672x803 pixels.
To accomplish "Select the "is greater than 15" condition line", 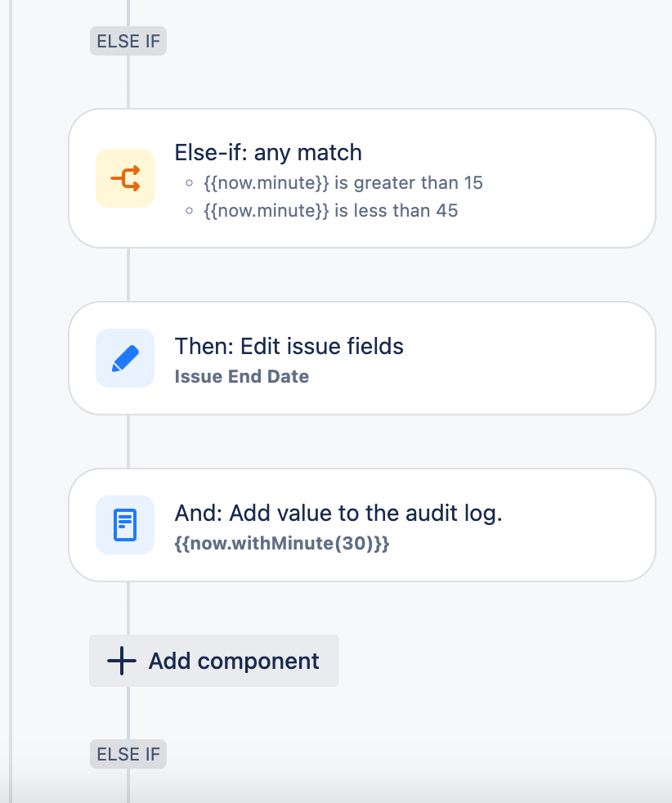I will (x=343, y=183).
